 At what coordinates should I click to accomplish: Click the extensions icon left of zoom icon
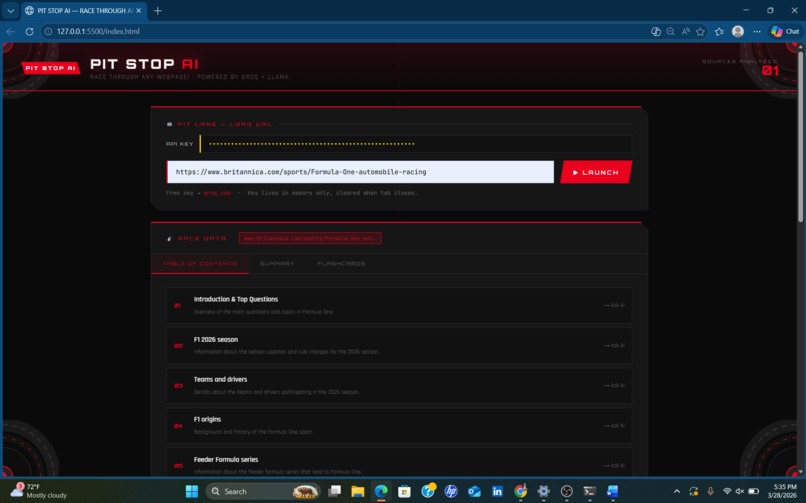click(x=655, y=31)
